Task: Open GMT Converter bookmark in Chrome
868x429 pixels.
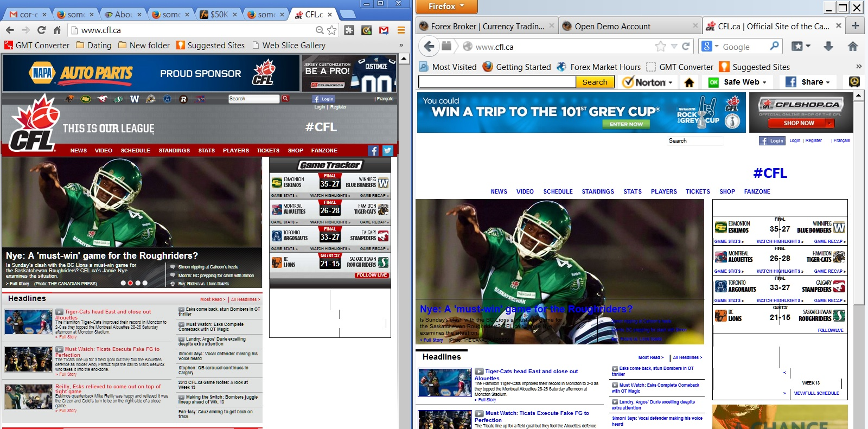Action: coord(37,46)
